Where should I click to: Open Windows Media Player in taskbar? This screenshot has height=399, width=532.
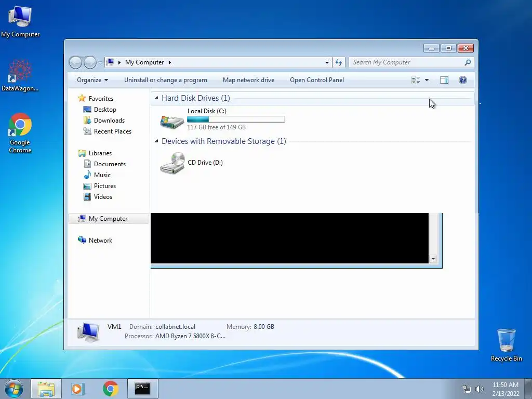click(78, 389)
